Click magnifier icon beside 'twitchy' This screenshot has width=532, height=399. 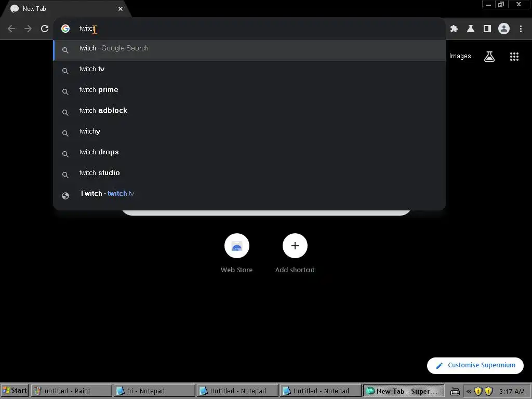pos(65,134)
